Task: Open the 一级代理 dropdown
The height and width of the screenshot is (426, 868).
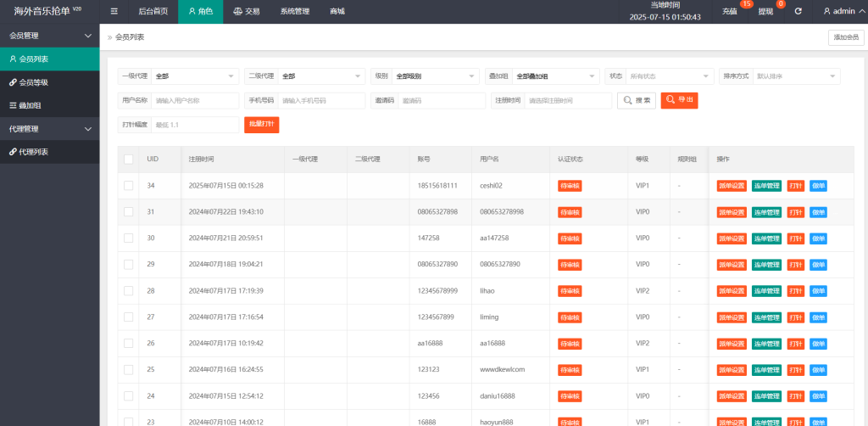Action: (x=195, y=76)
